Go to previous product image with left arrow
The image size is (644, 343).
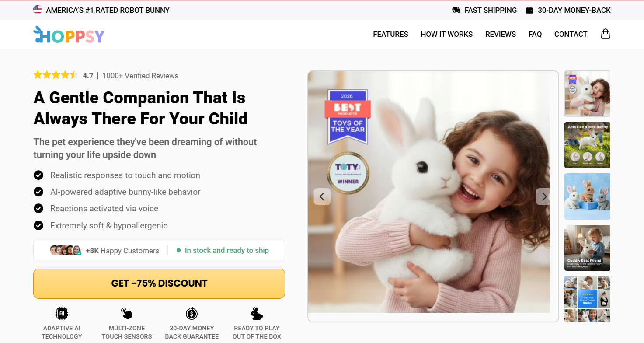point(322,196)
